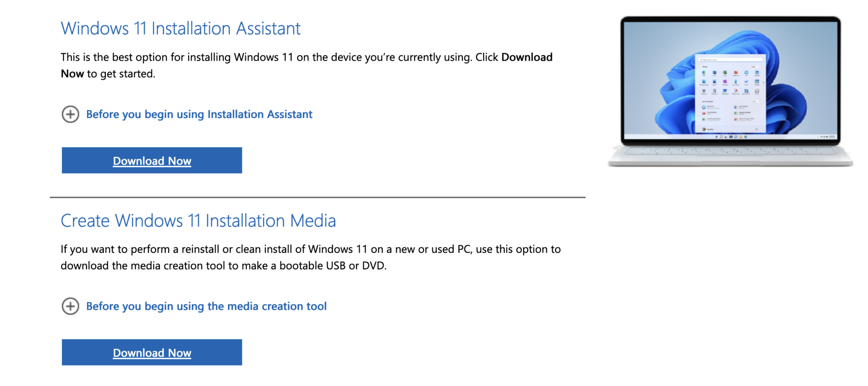Click Download Now under Windows 11 Installation Assistant
The image size is (868, 386).
click(152, 160)
